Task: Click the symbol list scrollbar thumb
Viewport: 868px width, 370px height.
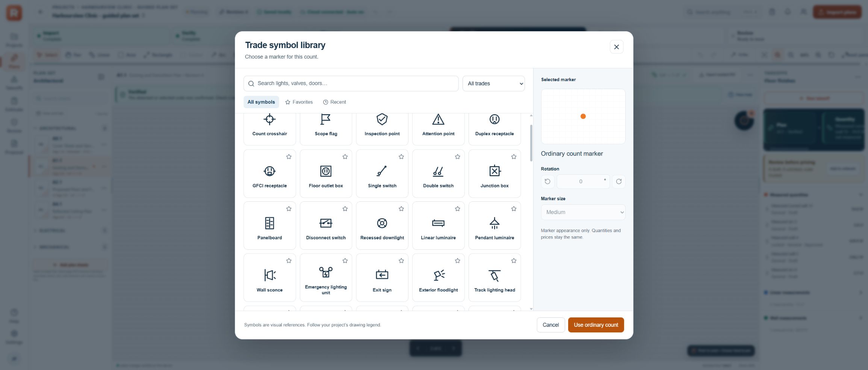Action: (x=531, y=143)
